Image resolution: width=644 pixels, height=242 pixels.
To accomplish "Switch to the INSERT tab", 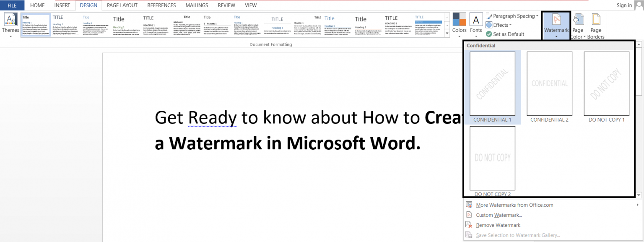I will pos(62,5).
